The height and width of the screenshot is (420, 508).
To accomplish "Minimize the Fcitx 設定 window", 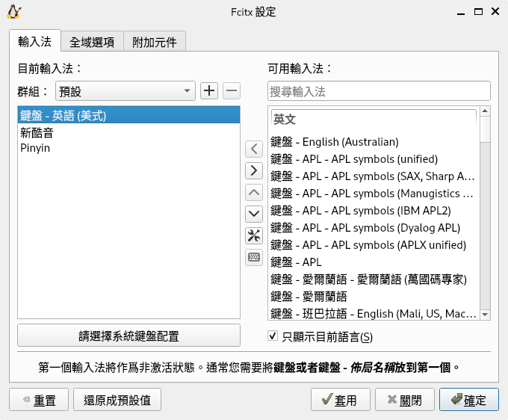I will (x=461, y=12).
